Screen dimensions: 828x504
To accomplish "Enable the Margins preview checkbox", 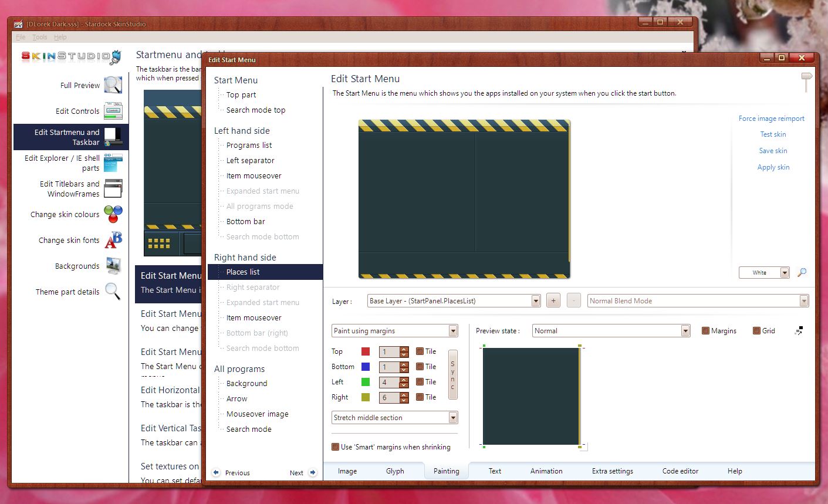I will tap(705, 331).
